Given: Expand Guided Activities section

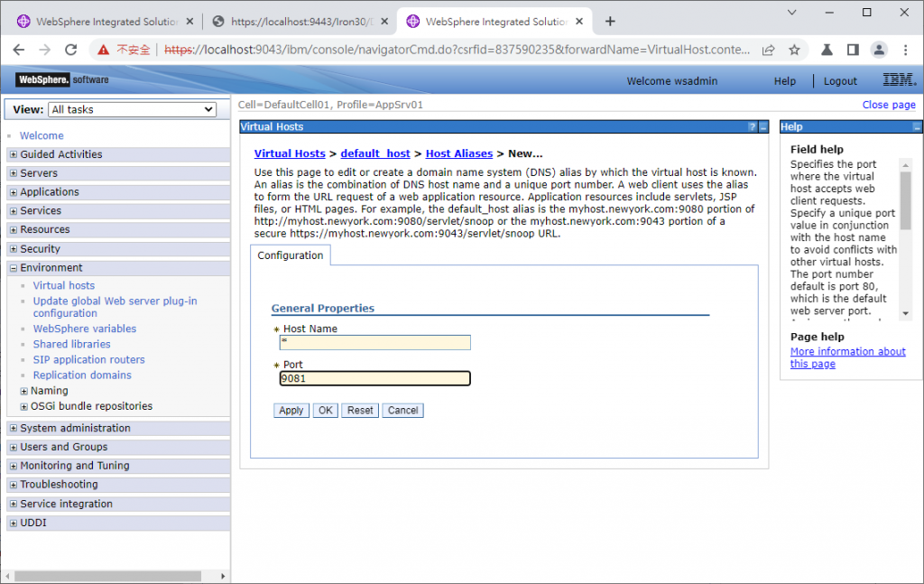Looking at the screenshot, I should [14, 154].
